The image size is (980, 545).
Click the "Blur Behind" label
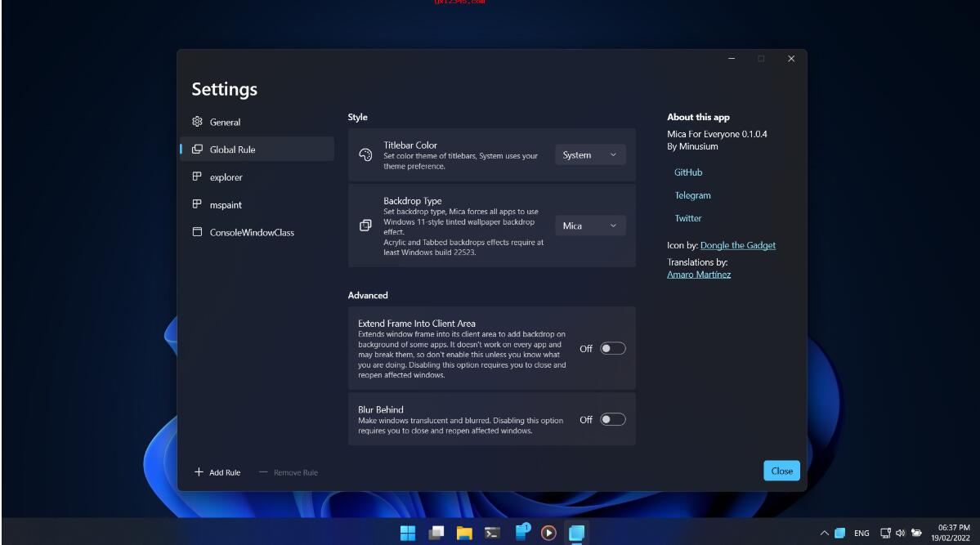pos(381,409)
